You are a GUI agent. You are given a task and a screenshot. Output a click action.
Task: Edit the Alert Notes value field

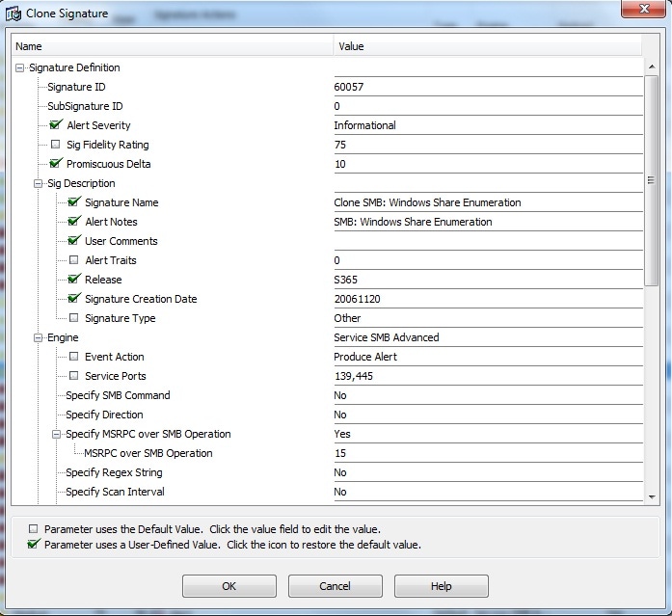(488, 222)
